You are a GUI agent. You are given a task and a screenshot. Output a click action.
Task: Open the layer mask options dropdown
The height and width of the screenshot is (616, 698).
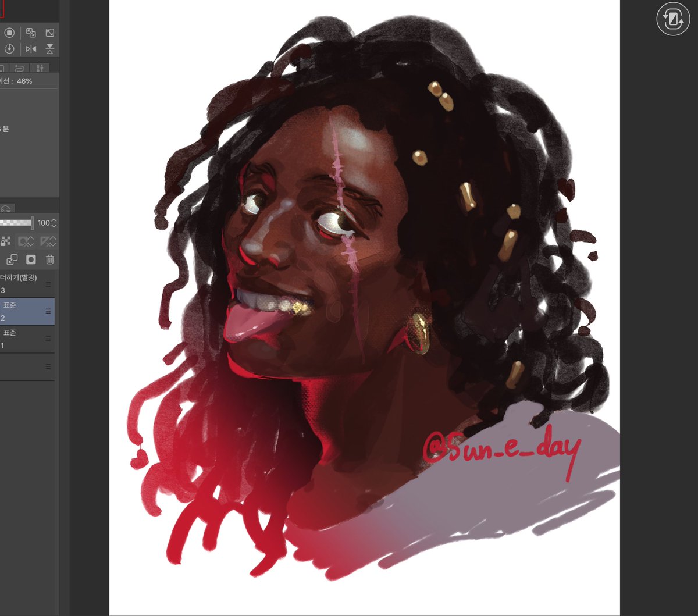click(26, 241)
